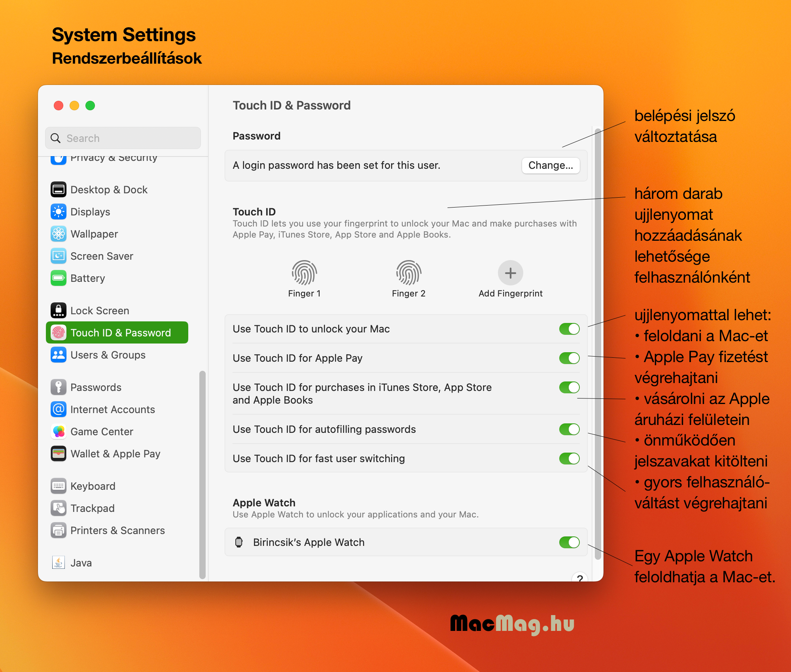Focus the Search field in sidebar
This screenshot has height=672, width=791.
click(x=123, y=138)
